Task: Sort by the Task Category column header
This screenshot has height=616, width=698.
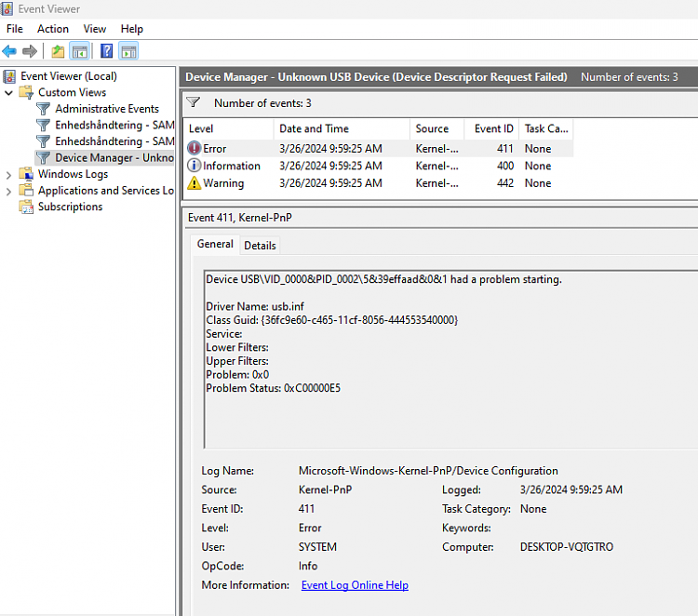Action: pos(546,128)
